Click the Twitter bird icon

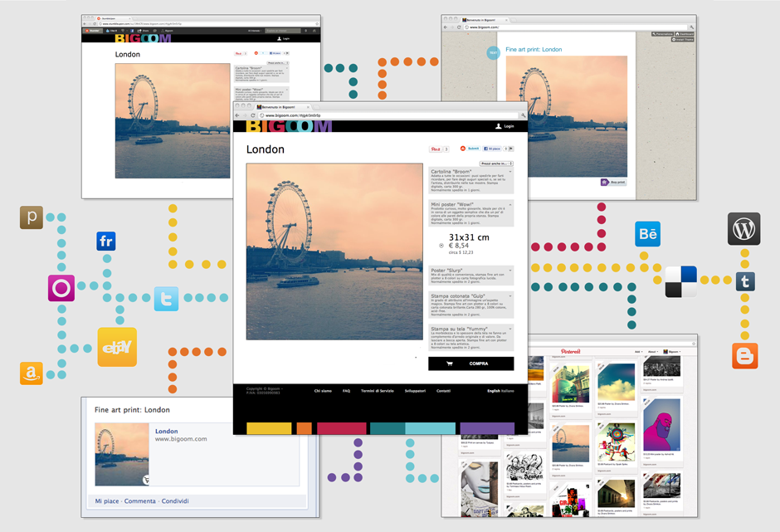pyautogui.click(x=166, y=298)
